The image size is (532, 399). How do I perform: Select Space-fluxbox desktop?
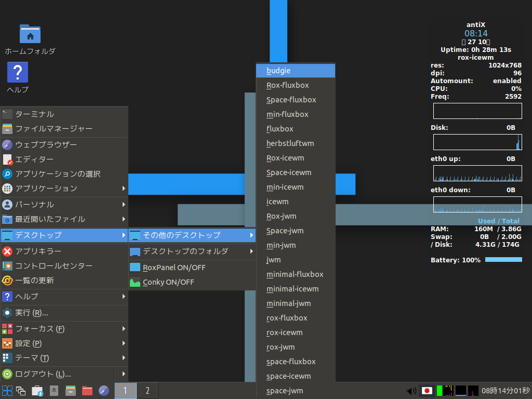[296, 100]
